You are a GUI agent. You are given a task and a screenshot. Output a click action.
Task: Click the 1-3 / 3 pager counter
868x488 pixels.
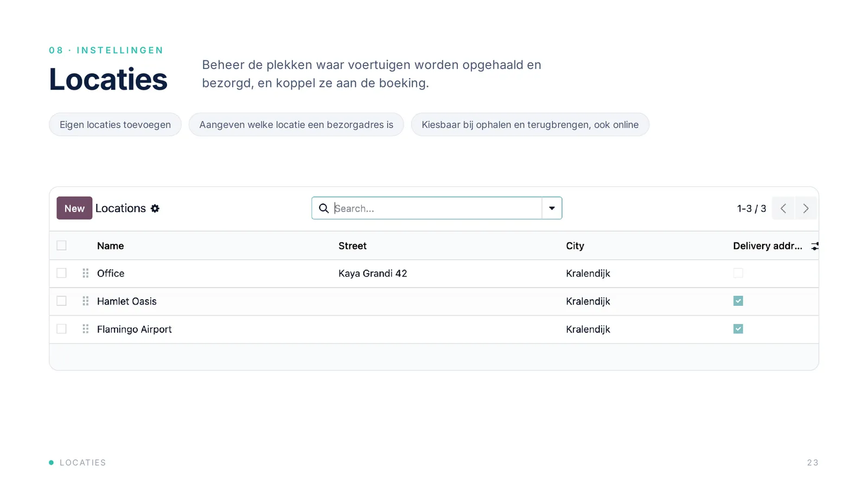point(751,208)
